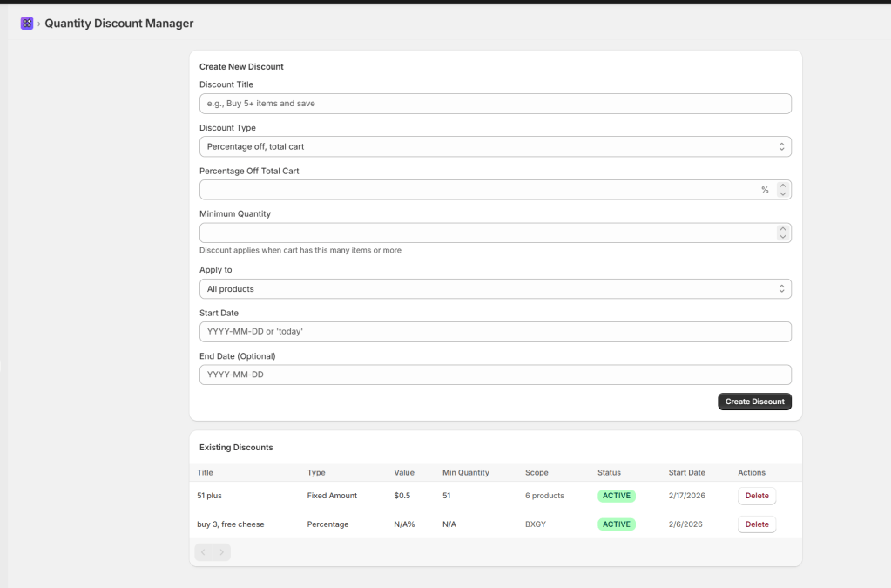Click the purple app icon in the breadcrumb
Image resolution: width=891 pixels, height=588 pixels.
tap(26, 23)
